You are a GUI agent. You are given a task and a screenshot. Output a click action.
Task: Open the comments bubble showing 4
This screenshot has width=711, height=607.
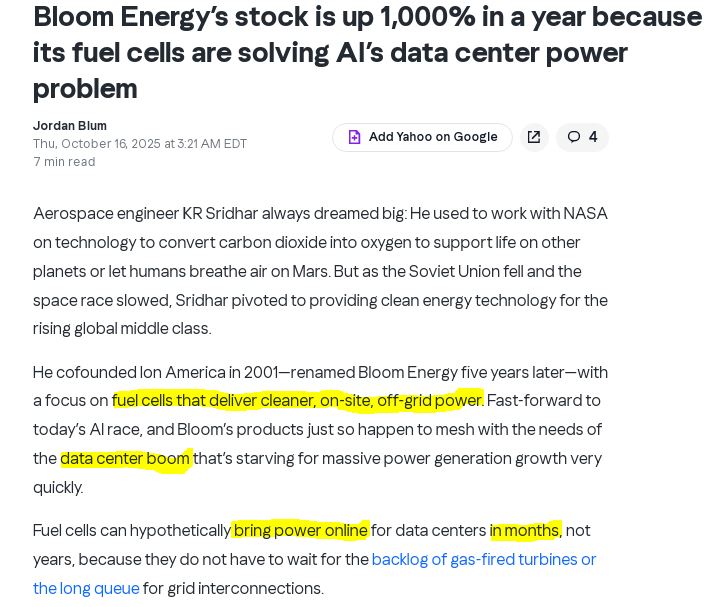click(583, 137)
